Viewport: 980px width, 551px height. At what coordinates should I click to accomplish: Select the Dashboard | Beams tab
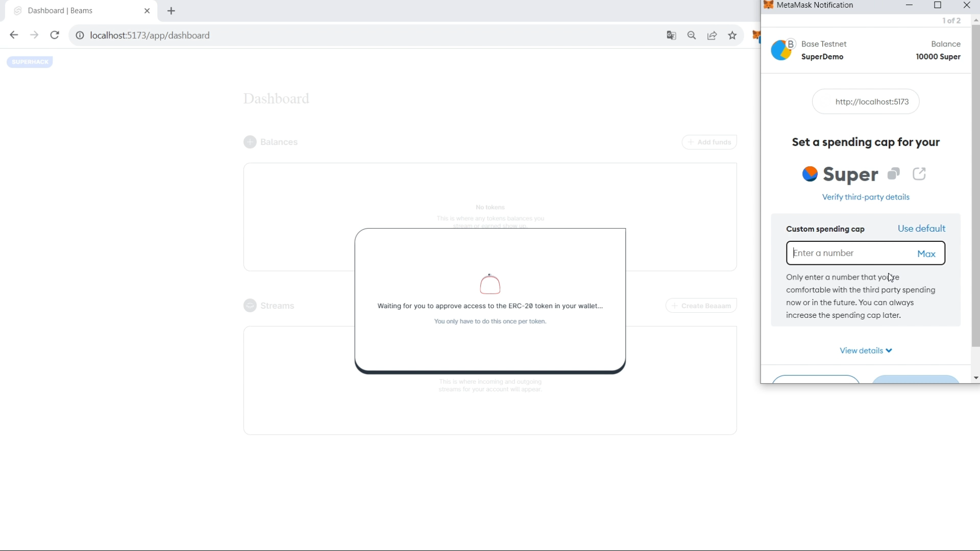click(81, 11)
